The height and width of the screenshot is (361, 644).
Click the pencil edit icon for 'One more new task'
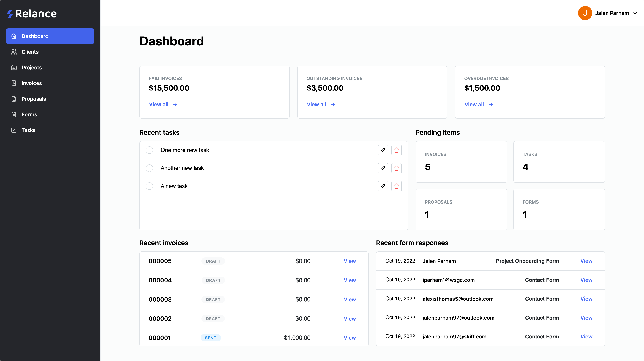tap(383, 150)
